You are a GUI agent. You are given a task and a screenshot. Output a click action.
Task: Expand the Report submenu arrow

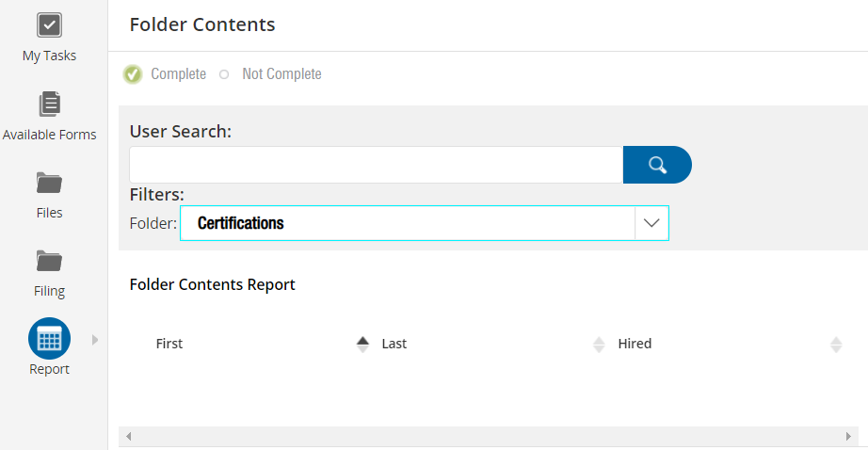pyautogui.click(x=95, y=340)
